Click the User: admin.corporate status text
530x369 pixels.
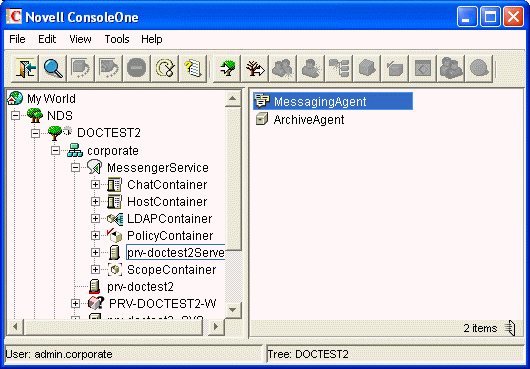coord(59,354)
